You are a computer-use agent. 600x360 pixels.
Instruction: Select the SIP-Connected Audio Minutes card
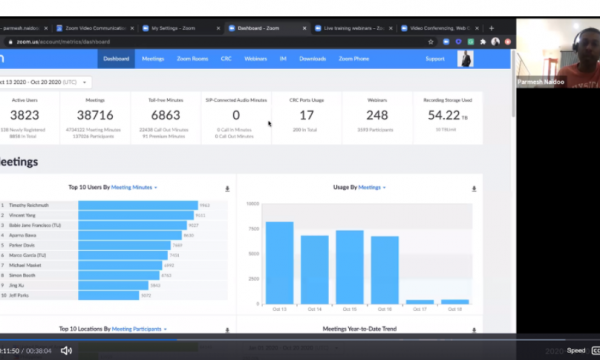point(236,118)
